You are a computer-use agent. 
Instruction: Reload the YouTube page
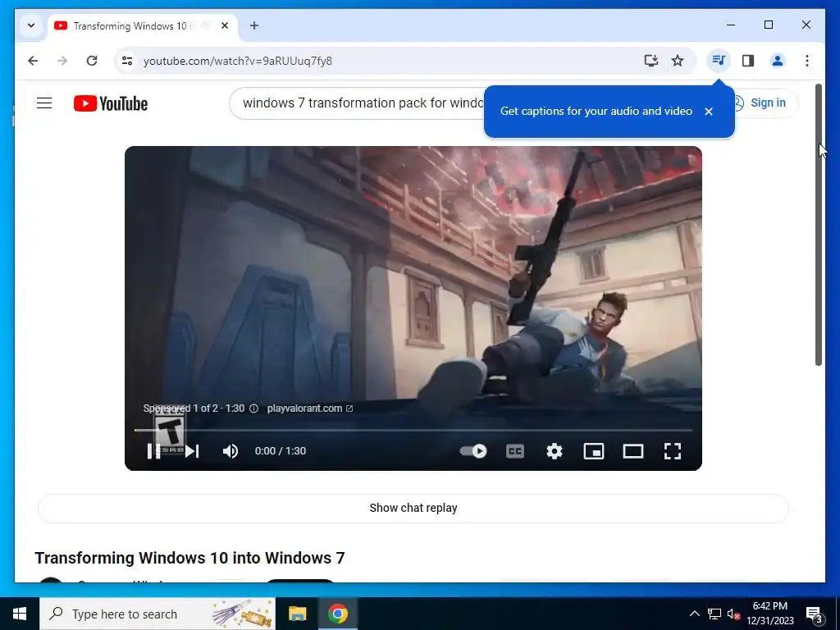click(92, 61)
